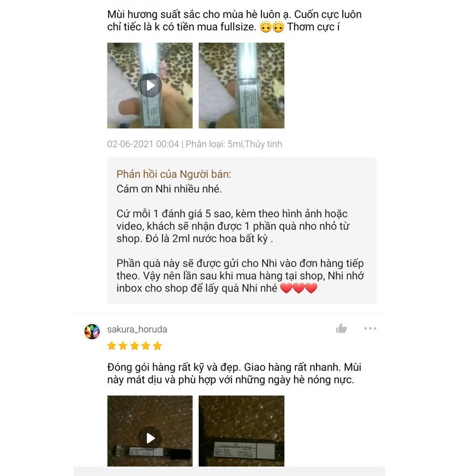The image size is (476, 476).
Task: Click the fifth star of sakura_horuda's rating
Action: click(157, 345)
